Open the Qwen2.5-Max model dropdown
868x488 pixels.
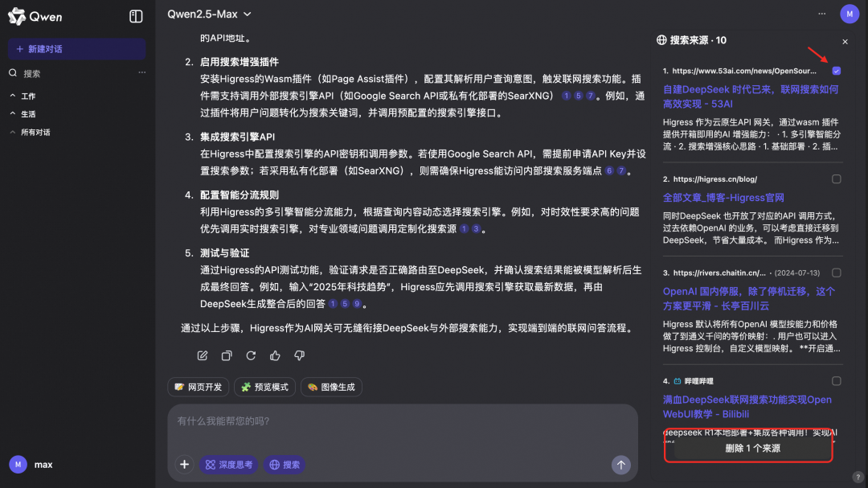208,14
